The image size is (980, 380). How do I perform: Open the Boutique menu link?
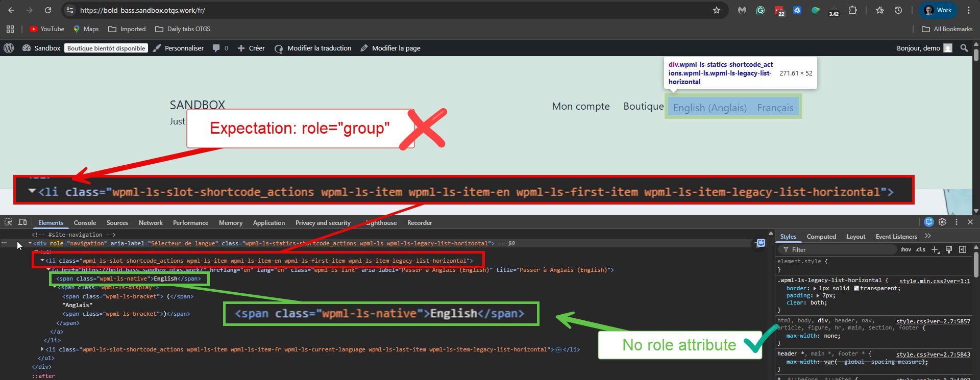pos(643,106)
